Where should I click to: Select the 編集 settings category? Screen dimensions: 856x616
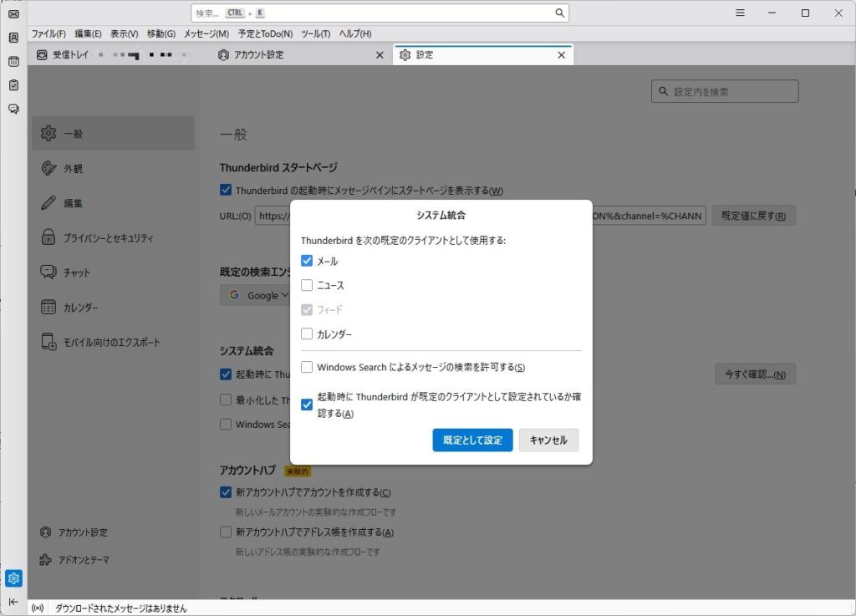(113, 203)
